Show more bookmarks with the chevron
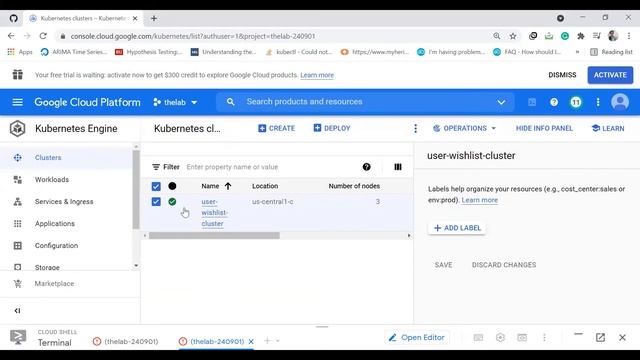 [577, 52]
